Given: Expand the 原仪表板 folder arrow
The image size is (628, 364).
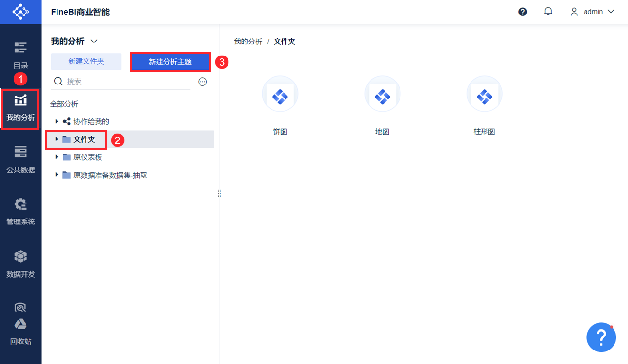Looking at the screenshot, I should [x=57, y=157].
